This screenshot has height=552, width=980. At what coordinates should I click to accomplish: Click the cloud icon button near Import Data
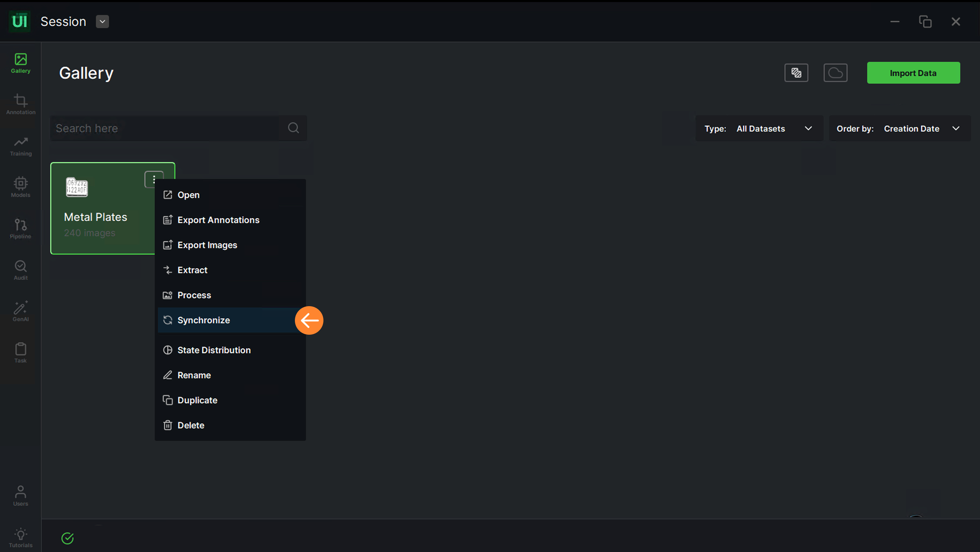(835, 73)
